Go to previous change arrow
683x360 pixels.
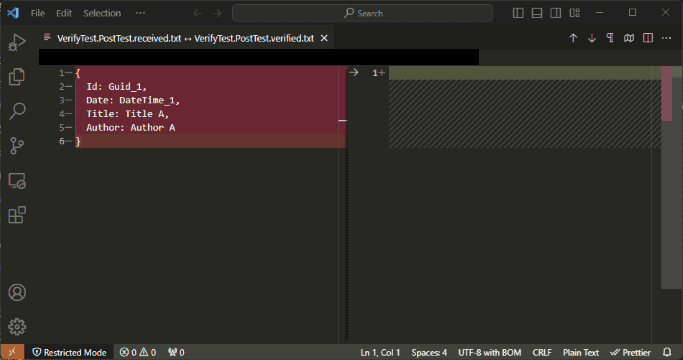click(573, 38)
